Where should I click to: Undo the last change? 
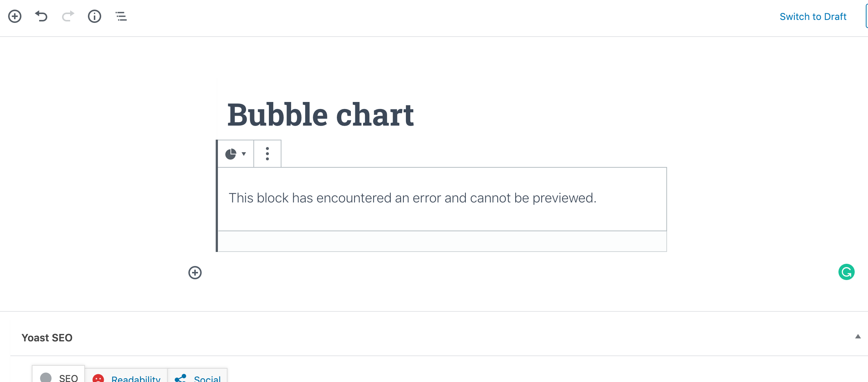[41, 16]
